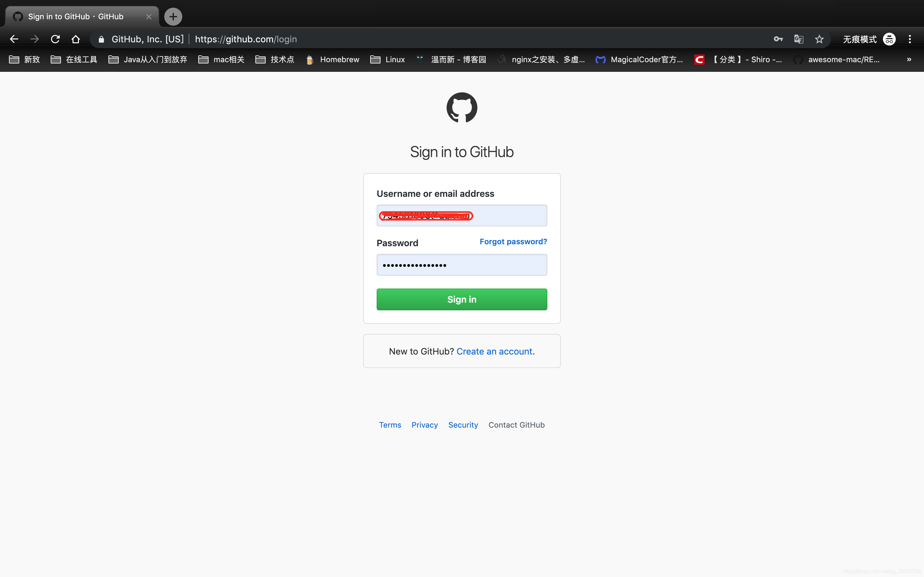Click the browser forward navigation icon
The height and width of the screenshot is (577, 924).
34,39
